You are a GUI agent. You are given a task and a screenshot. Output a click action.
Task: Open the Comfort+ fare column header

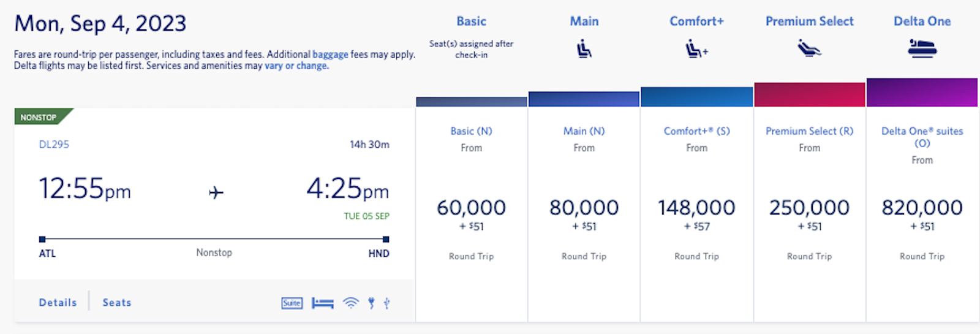pos(696,21)
